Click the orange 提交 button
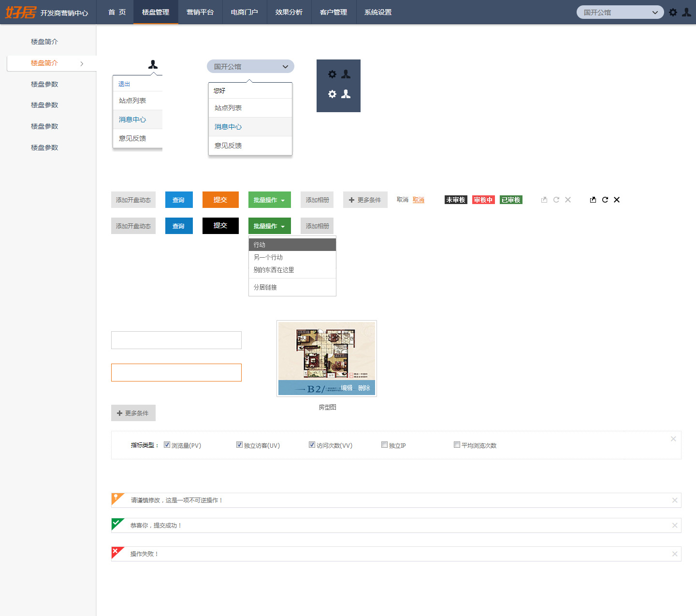Viewport: 696px width, 616px height. [x=220, y=200]
